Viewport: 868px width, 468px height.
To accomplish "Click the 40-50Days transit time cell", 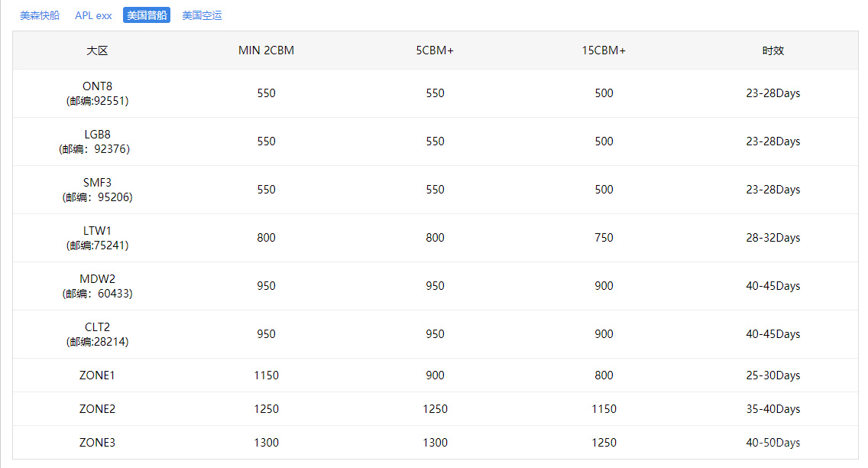I will 772,443.
